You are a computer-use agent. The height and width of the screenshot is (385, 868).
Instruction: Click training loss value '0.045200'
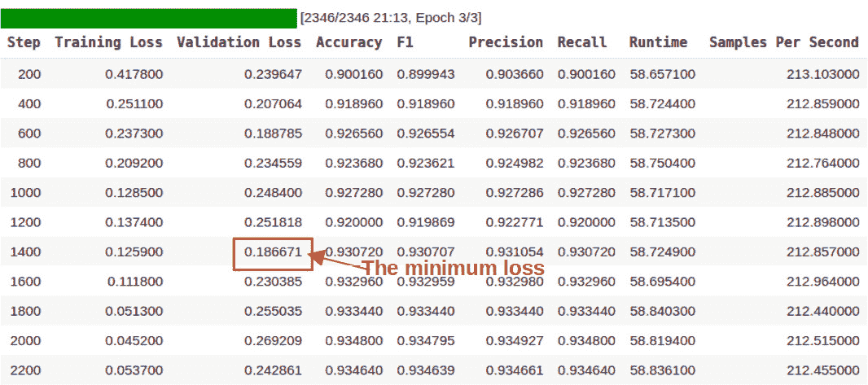(134, 341)
